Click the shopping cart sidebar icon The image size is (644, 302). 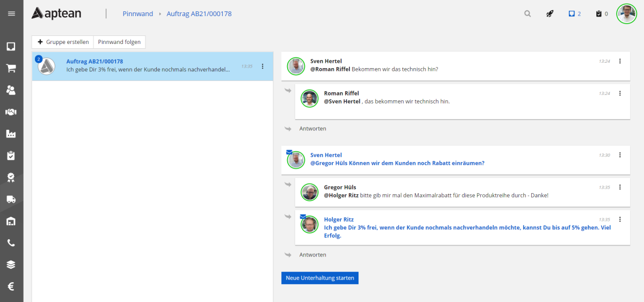pos(11,68)
